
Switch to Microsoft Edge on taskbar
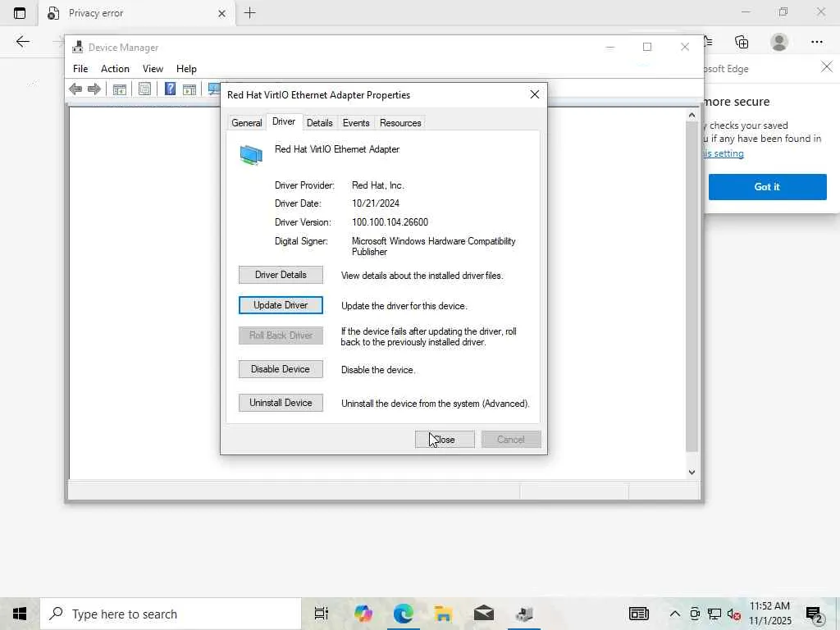[x=404, y=614]
